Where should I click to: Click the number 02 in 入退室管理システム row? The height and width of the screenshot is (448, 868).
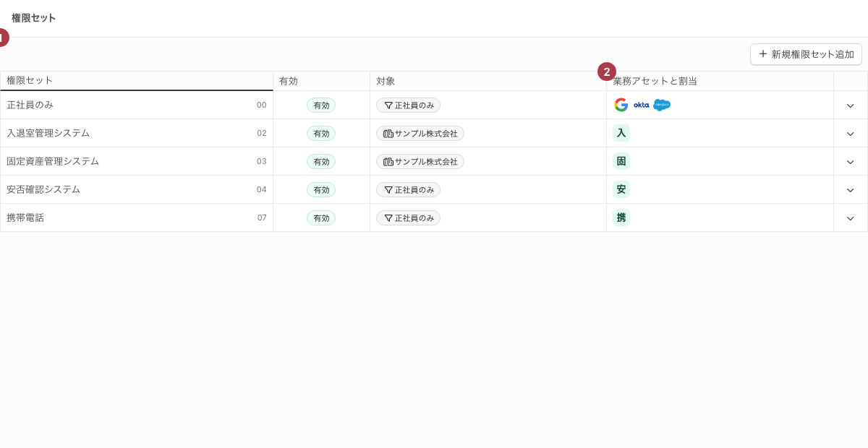click(x=262, y=133)
